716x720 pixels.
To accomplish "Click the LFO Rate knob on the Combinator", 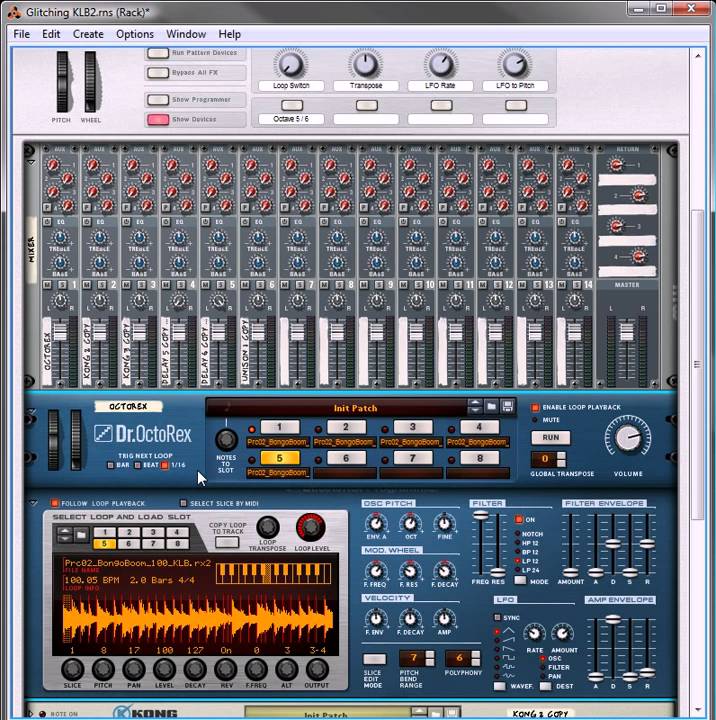I will 440,65.
